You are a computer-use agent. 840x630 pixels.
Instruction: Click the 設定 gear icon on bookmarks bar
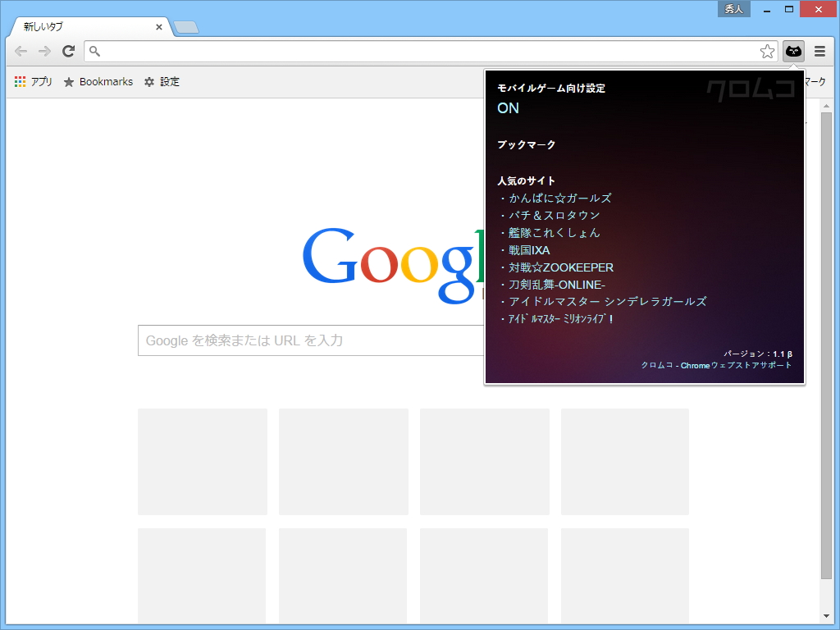coord(148,81)
